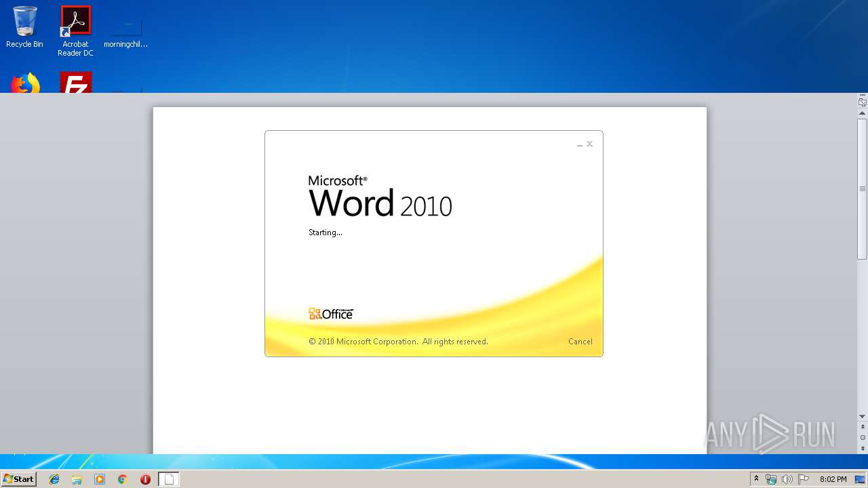Image resolution: width=868 pixels, height=488 pixels.
Task: Open the Recycle Bin desktop icon
Action: coord(24,27)
